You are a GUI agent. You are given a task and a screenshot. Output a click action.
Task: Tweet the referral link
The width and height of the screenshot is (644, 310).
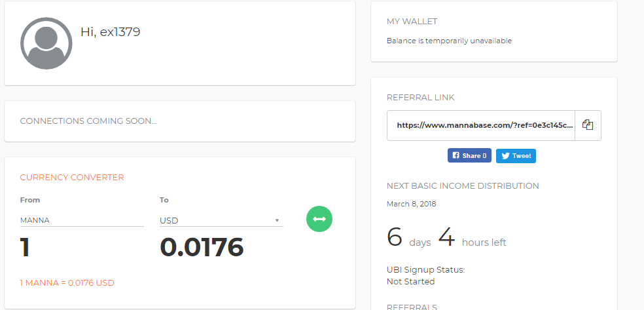516,155
